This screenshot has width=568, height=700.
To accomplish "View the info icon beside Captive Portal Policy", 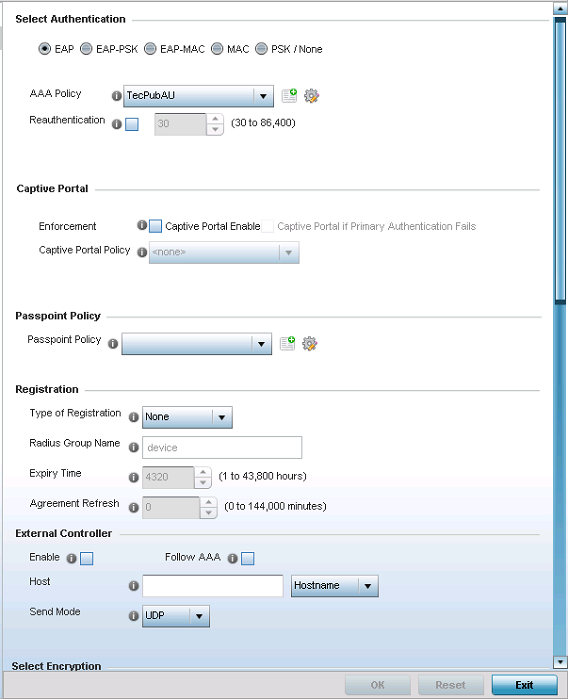I will (x=142, y=252).
